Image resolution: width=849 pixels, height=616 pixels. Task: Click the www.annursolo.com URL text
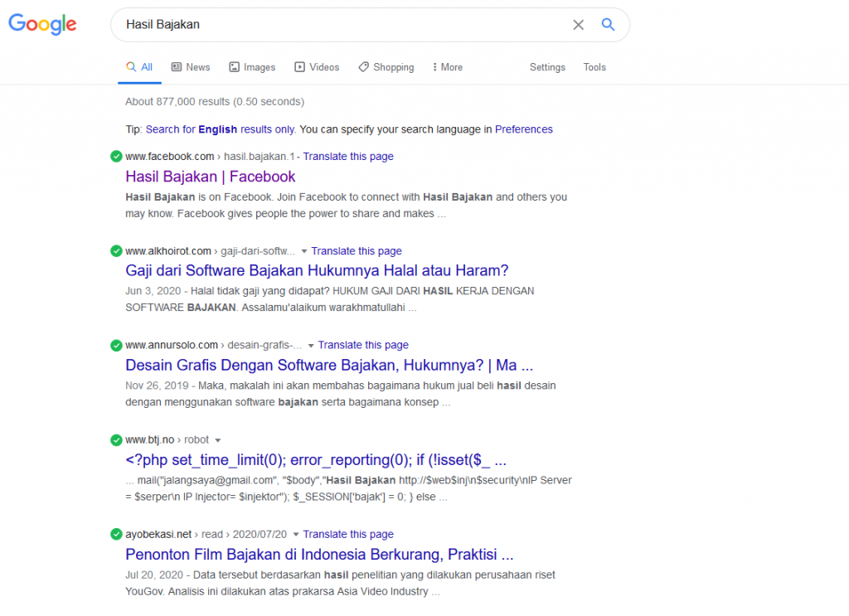click(x=172, y=346)
